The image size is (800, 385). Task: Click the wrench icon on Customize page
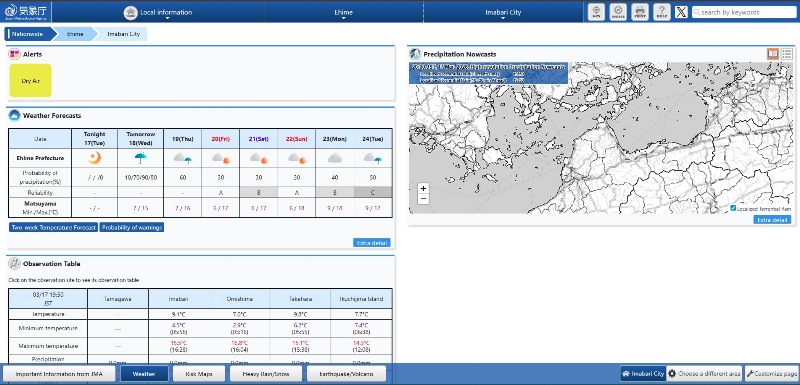click(750, 373)
